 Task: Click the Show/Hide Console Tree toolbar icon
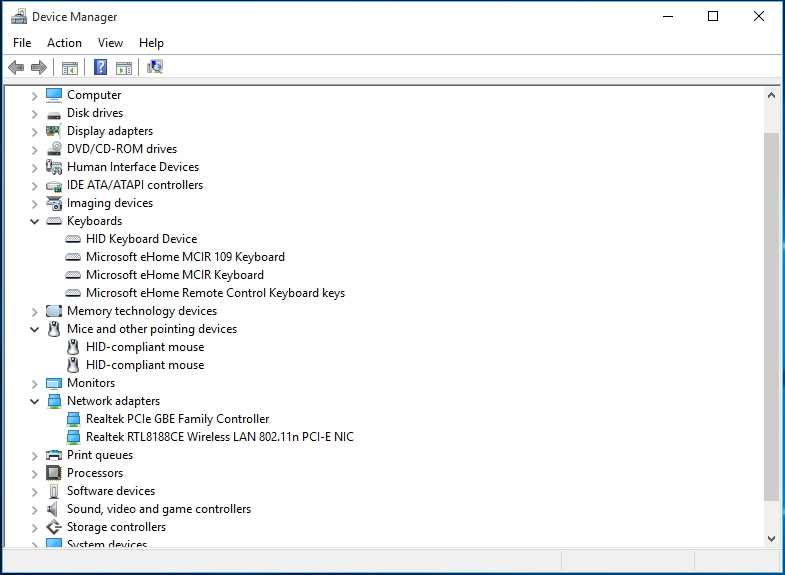[x=70, y=68]
